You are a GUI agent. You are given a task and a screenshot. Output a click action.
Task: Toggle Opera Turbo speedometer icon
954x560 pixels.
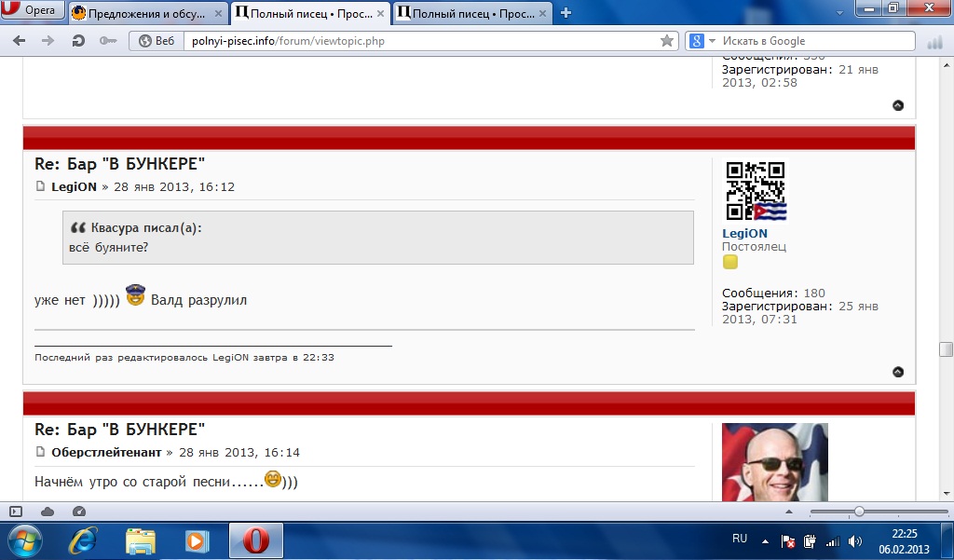pyautogui.click(x=79, y=512)
